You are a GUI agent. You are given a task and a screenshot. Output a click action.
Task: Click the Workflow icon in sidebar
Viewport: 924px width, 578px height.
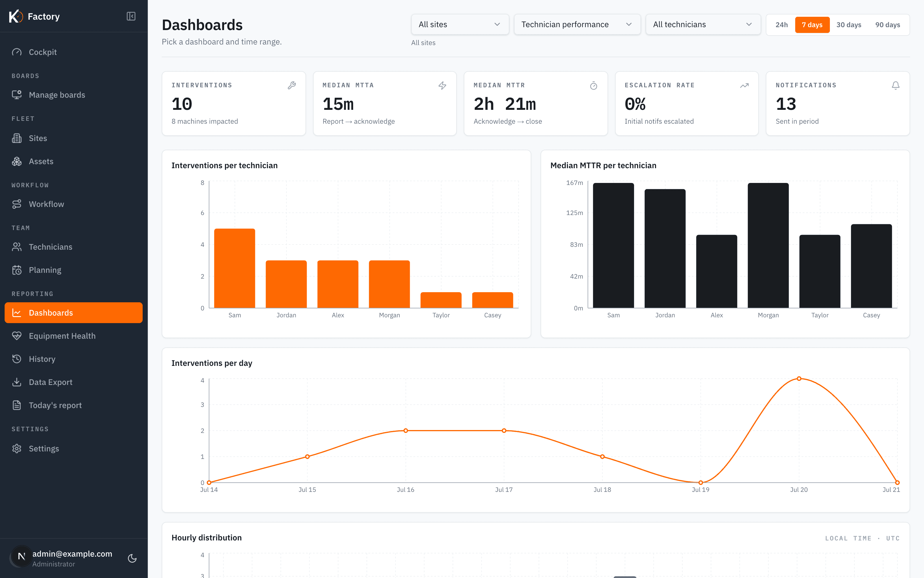17,204
